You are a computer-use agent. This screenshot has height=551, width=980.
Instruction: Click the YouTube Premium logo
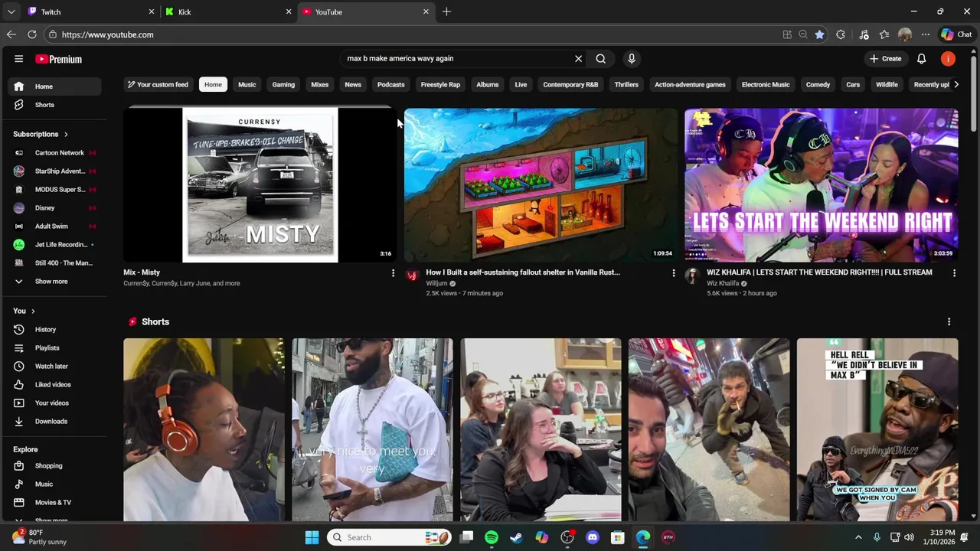tap(58, 59)
